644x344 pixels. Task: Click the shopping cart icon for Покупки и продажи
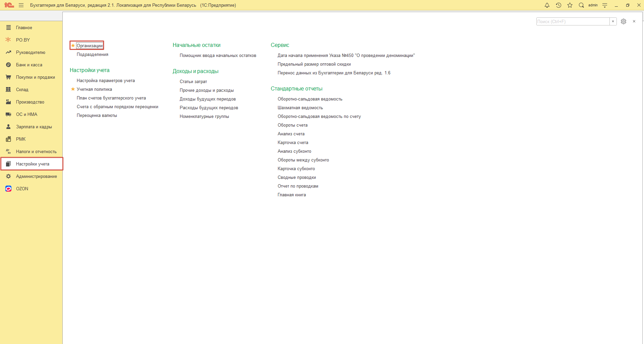(8, 77)
